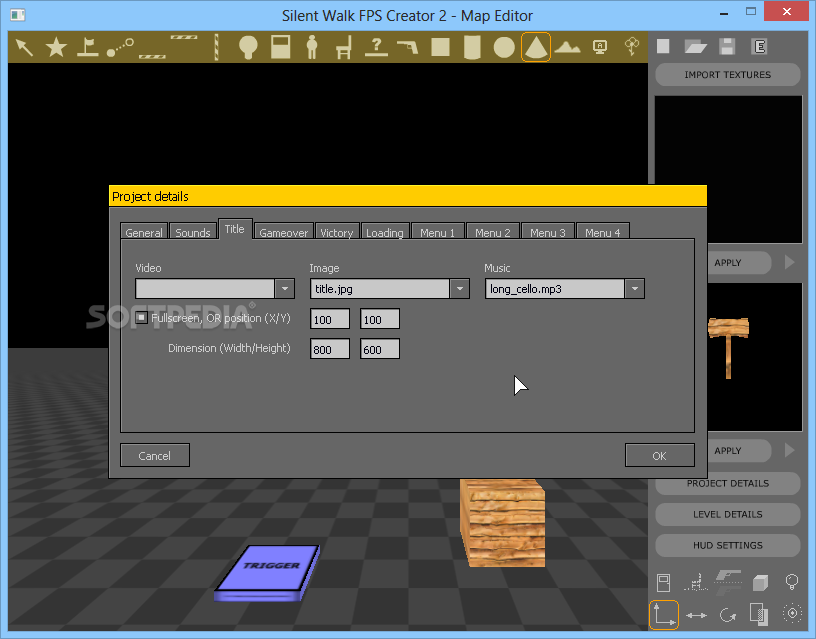Click the new map blank page icon
The height and width of the screenshot is (639, 816).
[x=663, y=46]
